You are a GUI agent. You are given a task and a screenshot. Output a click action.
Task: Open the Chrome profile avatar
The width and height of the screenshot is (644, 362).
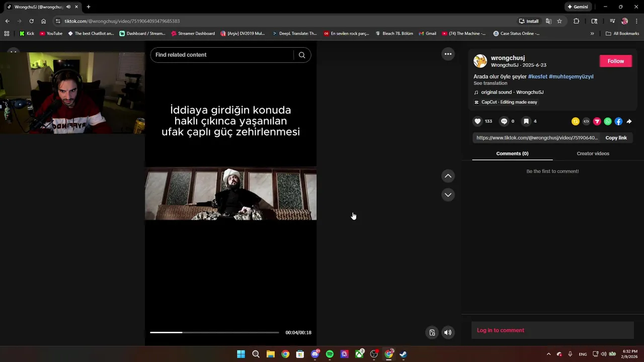click(624, 21)
